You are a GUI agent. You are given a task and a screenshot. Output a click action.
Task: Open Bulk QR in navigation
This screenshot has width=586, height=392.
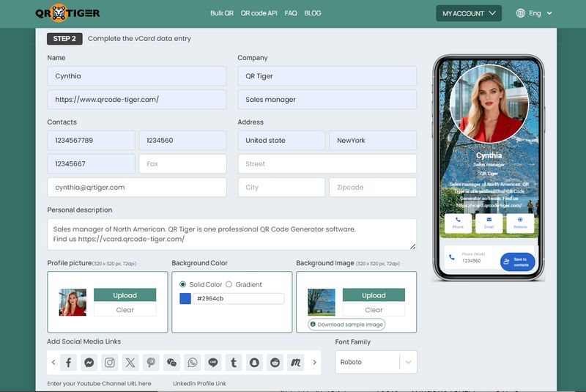[221, 13]
